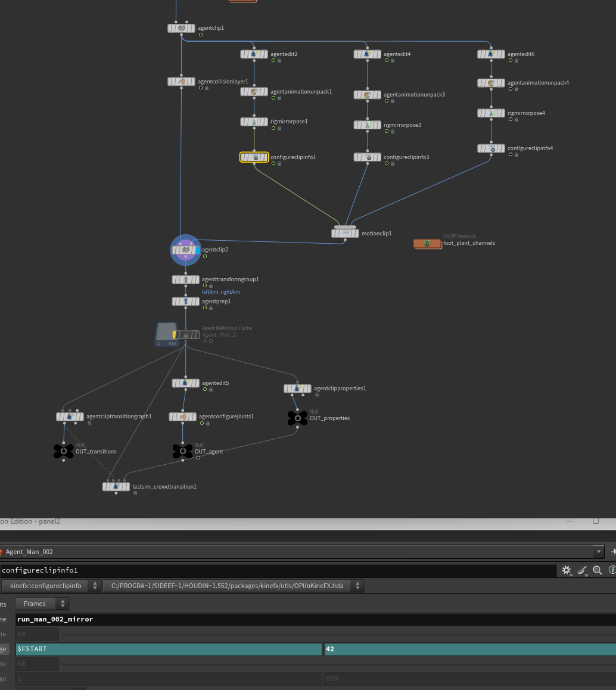
Task: Select the configureclipinfo3 node
Action: pyautogui.click(x=368, y=157)
